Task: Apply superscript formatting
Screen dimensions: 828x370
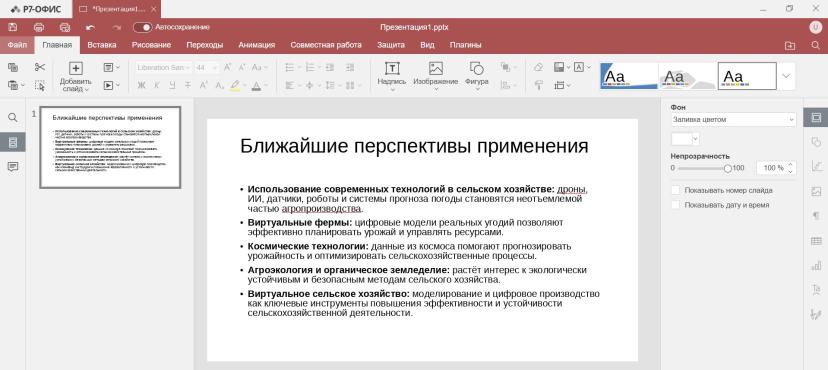Action: coord(203,85)
